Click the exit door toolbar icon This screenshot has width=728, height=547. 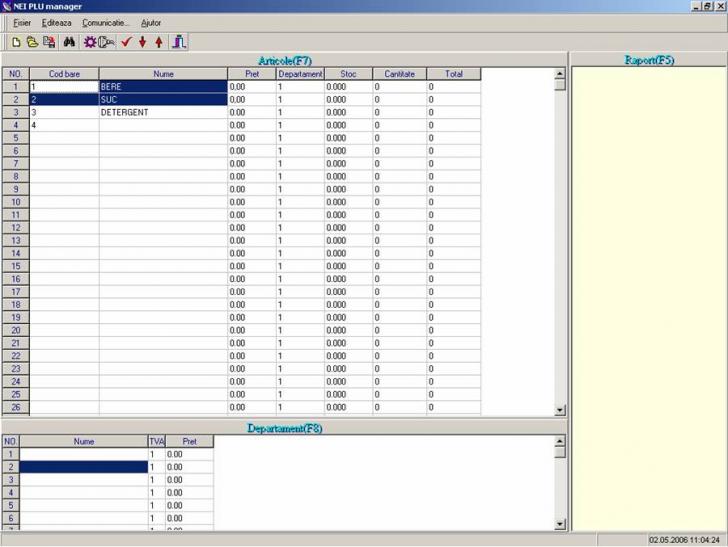pos(178,42)
